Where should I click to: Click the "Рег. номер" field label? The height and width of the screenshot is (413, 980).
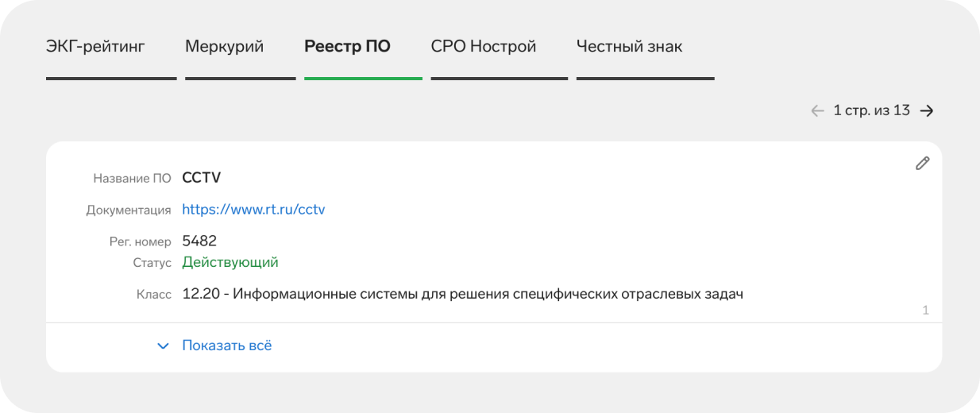coord(140,241)
